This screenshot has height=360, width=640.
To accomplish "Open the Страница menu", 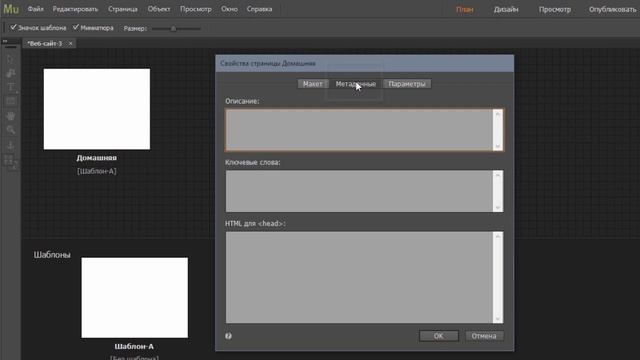I will [x=123, y=9].
